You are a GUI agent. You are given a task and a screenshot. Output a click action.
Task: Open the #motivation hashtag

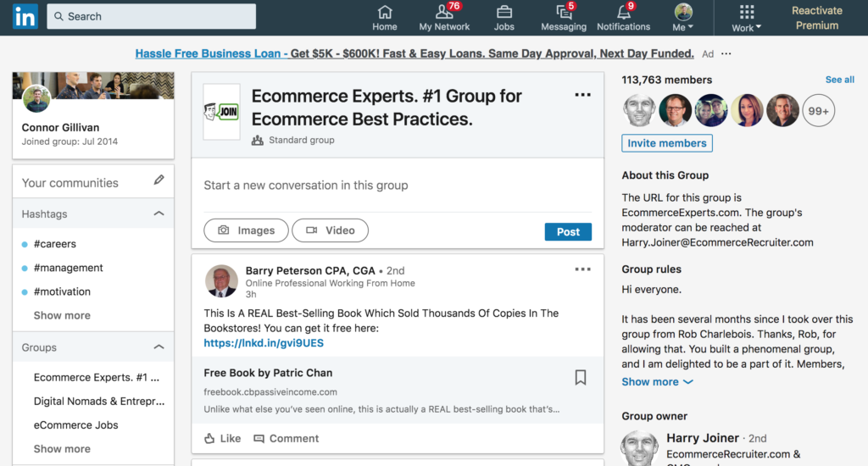click(62, 291)
